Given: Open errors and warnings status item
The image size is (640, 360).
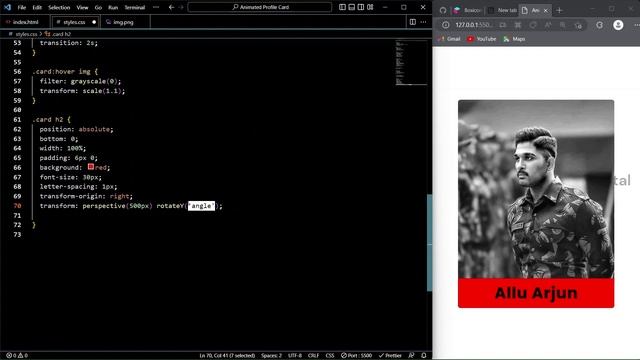Looking at the screenshot, I should coord(17,356).
